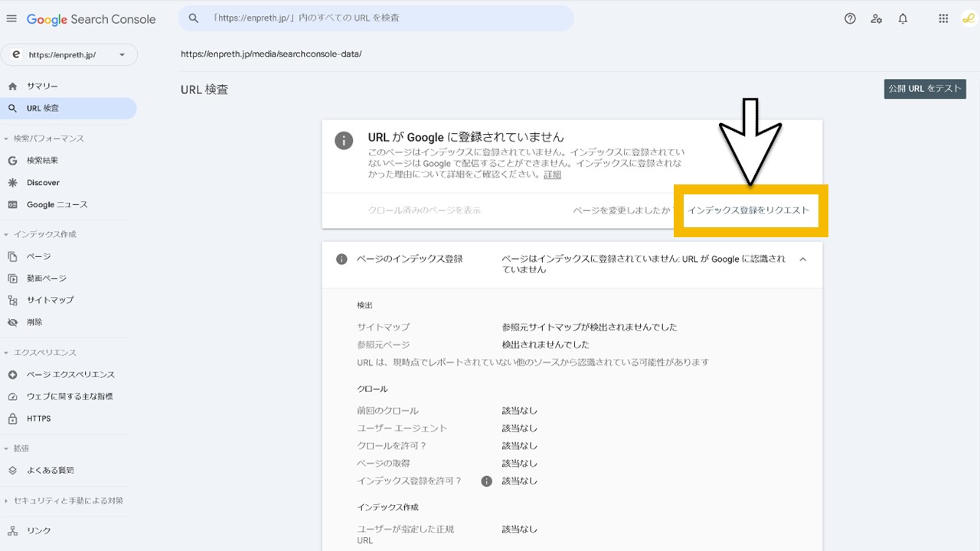Click the ページの取得 row label
The width and height of the screenshot is (980, 551).
384,464
